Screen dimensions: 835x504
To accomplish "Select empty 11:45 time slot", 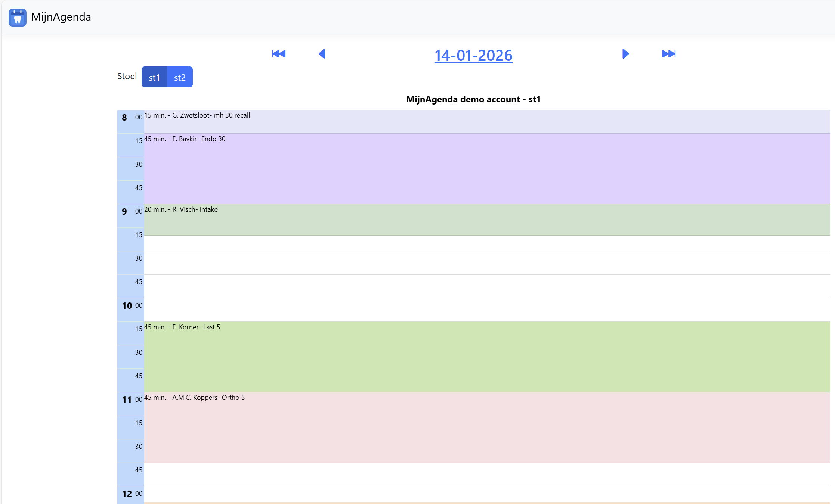I will pyautogui.click(x=486, y=475).
